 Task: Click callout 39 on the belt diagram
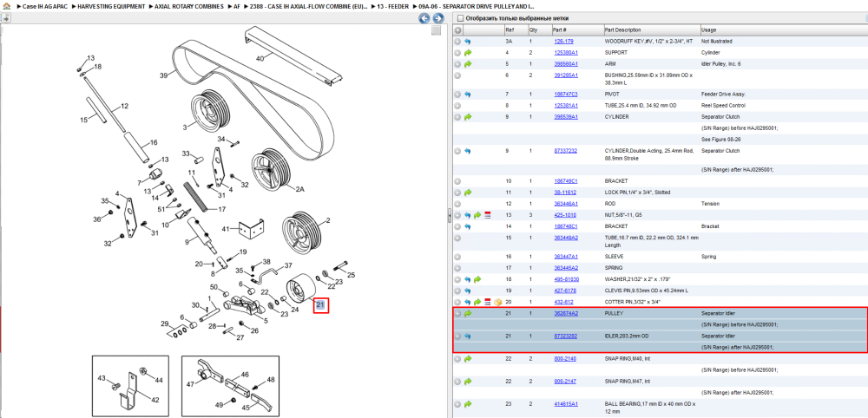163,75
